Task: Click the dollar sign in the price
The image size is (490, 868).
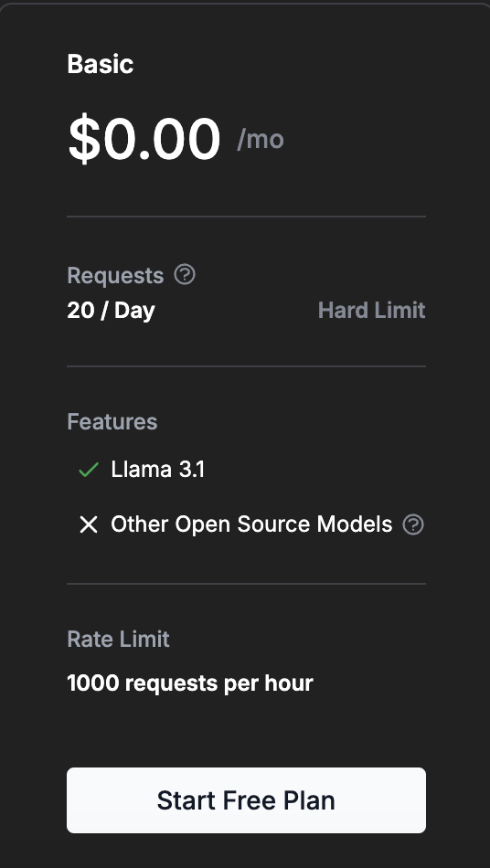Action: point(84,138)
